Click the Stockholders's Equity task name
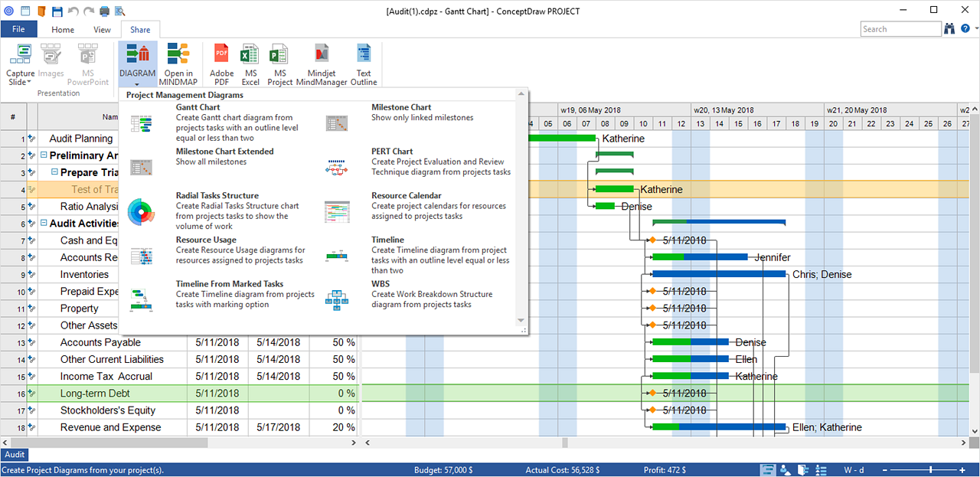This screenshot has width=980, height=477. click(108, 410)
